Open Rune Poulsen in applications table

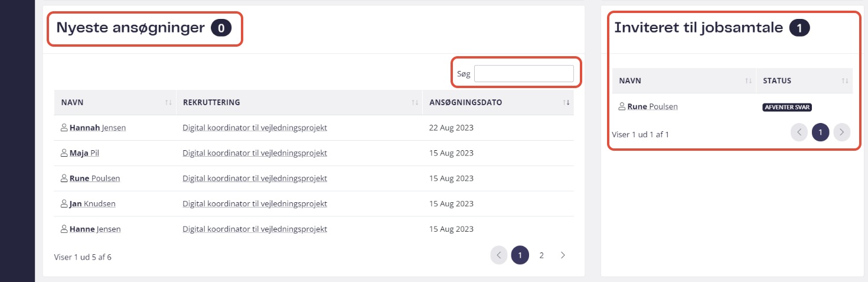(x=94, y=179)
